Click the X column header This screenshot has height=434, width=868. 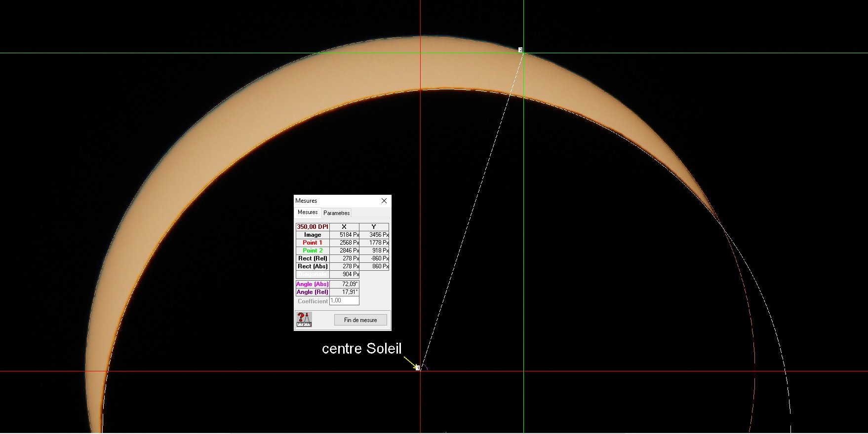tap(344, 227)
